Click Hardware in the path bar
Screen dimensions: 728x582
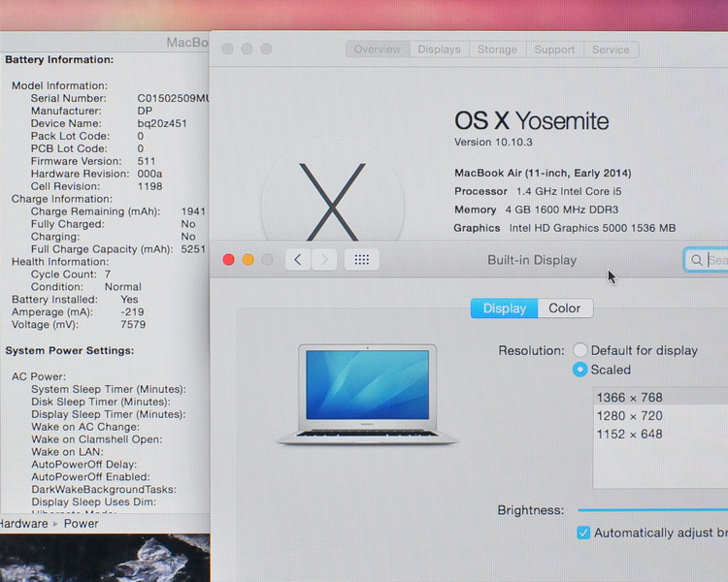pos(23,524)
